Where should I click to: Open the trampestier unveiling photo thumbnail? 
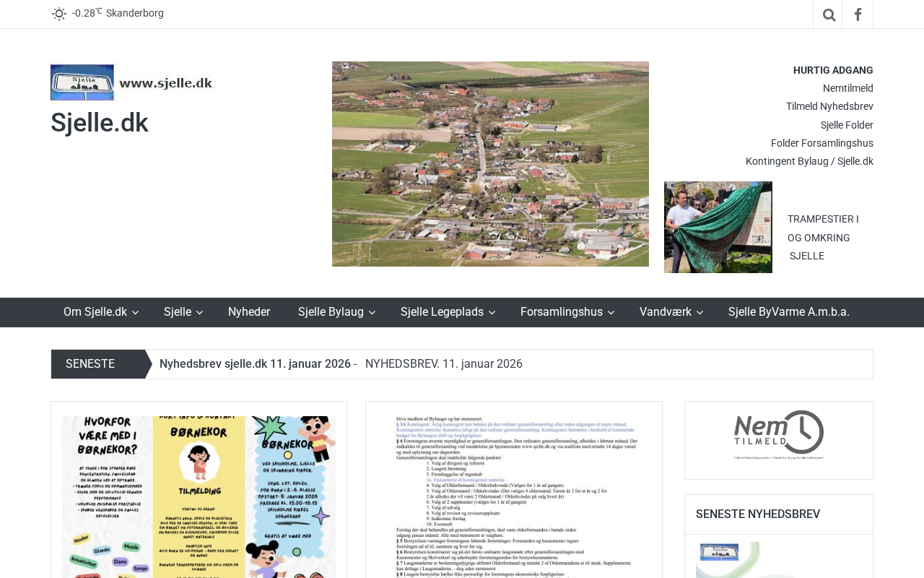point(718,227)
